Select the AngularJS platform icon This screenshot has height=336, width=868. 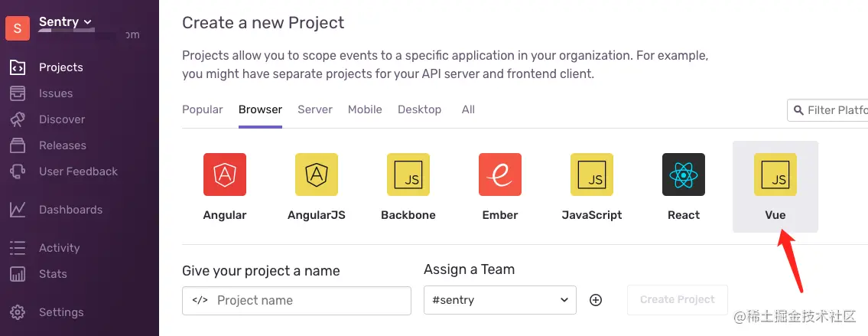pyautogui.click(x=317, y=175)
